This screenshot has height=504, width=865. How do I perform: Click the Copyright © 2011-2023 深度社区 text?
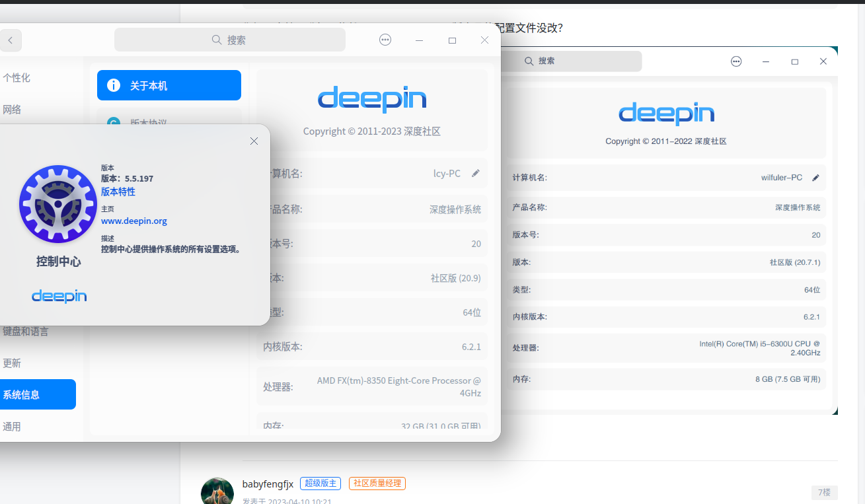click(372, 131)
